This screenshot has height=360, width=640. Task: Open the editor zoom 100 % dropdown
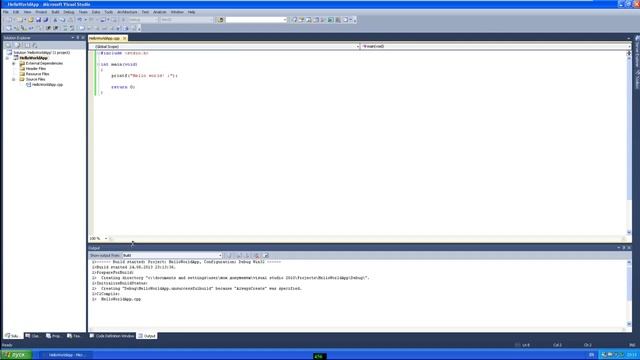pyautogui.click(x=106, y=238)
